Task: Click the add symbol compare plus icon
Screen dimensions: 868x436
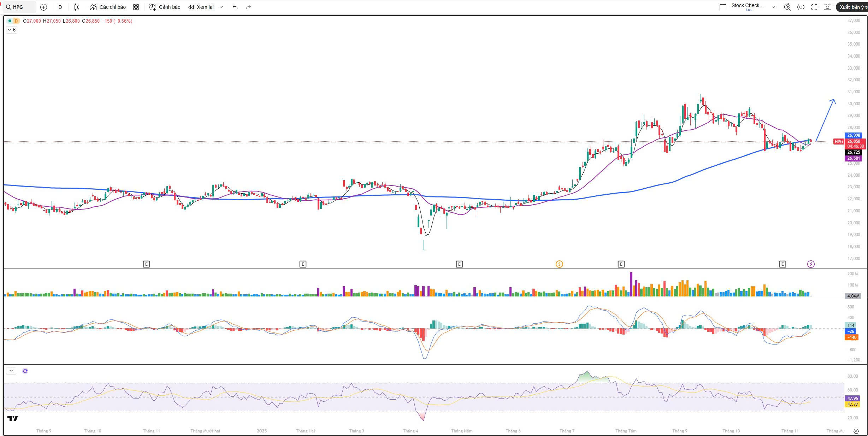Action: point(43,7)
